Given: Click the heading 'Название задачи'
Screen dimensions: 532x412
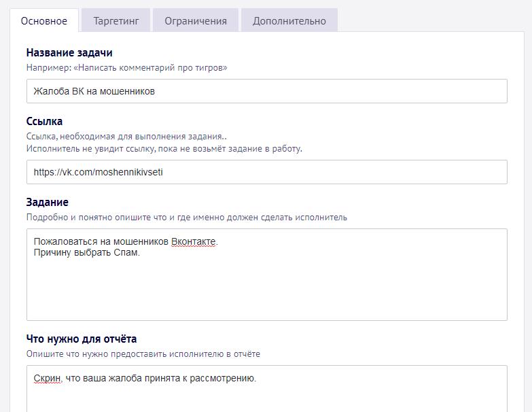Looking at the screenshot, I should [69, 52].
